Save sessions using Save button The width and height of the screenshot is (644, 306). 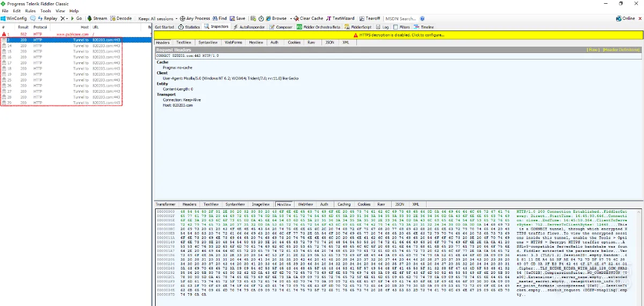click(x=237, y=18)
